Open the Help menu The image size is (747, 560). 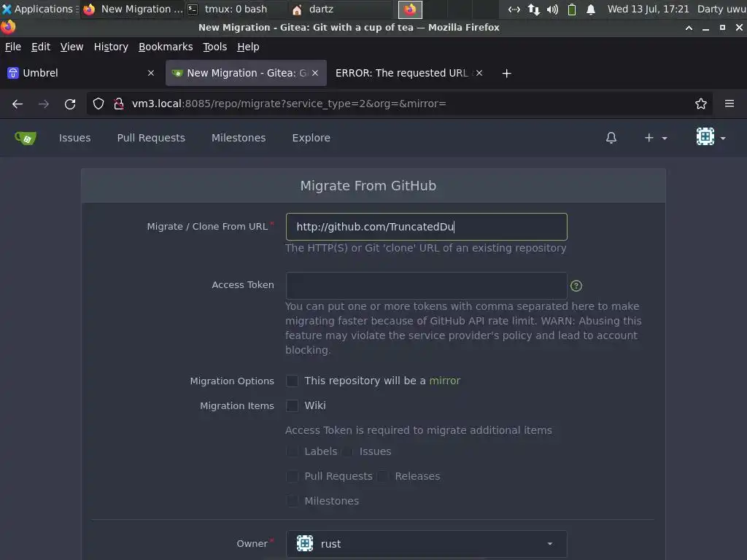pyautogui.click(x=248, y=47)
